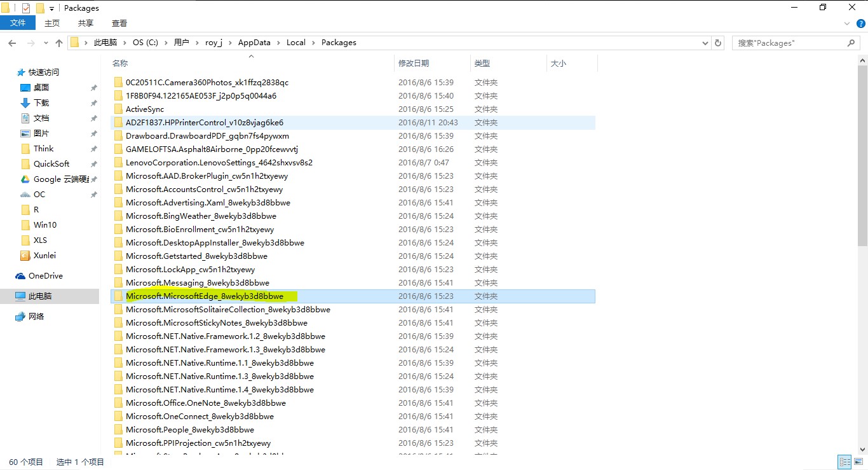Select Microsoft.AAD.BrokerPlugin_cw5n1h2txyewy folder
The height and width of the screenshot is (470, 868).
click(353, 176)
